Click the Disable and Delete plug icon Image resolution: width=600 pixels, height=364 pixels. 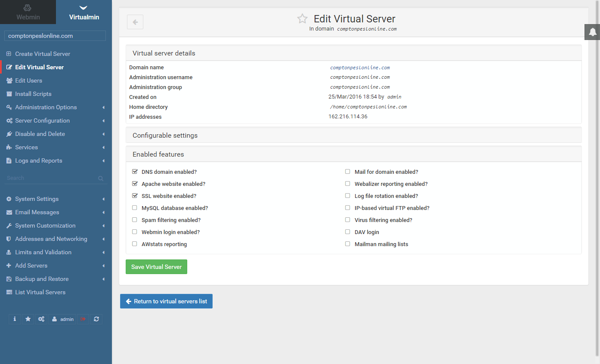pyautogui.click(x=9, y=134)
